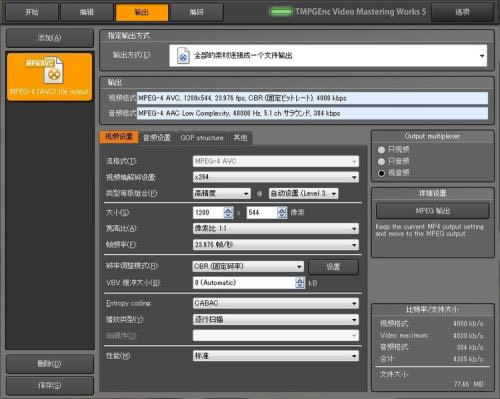Open the 其他 tab
The width and height of the screenshot is (500, 399).
pyautogui.click(x=240, y=138)
